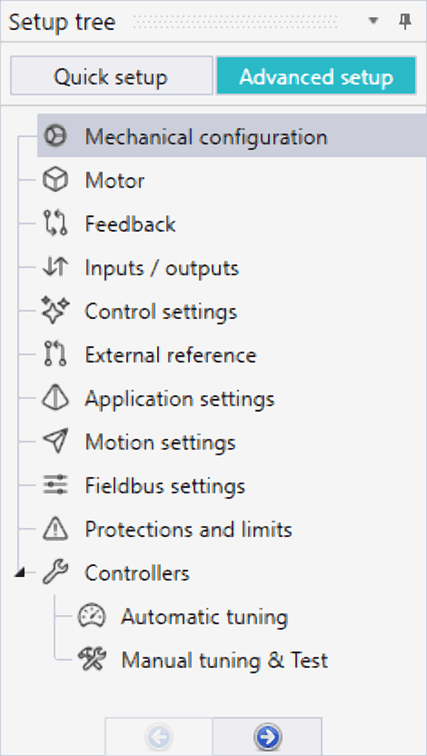Click the Motor cube icon

pos(55,180)
